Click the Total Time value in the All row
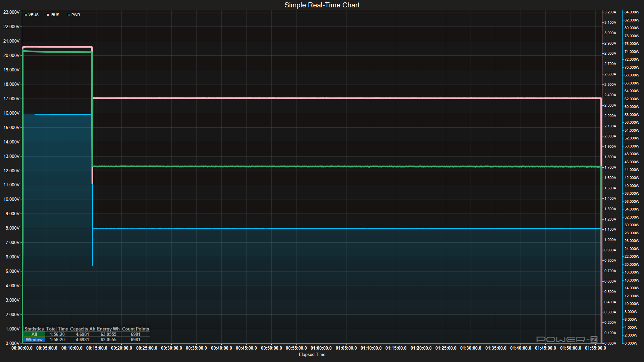The height and width of the screenshot is (362, 644). coord(57,334)
